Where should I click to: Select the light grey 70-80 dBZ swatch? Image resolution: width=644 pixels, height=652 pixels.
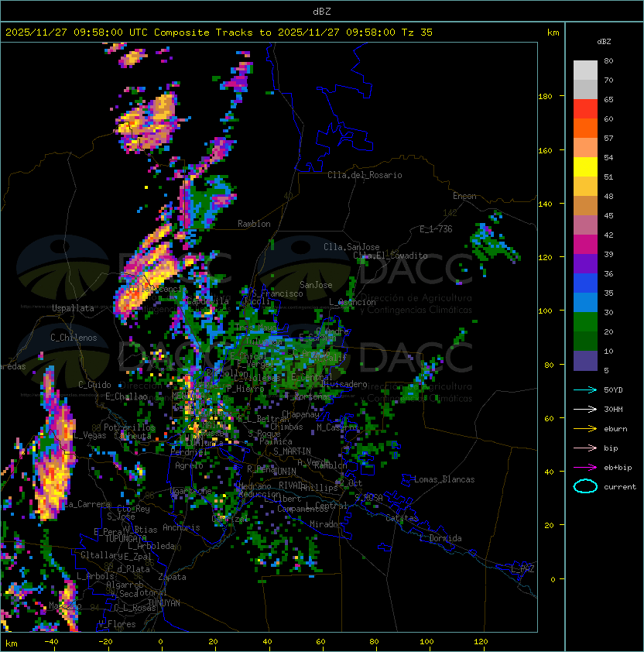point(585,70)
